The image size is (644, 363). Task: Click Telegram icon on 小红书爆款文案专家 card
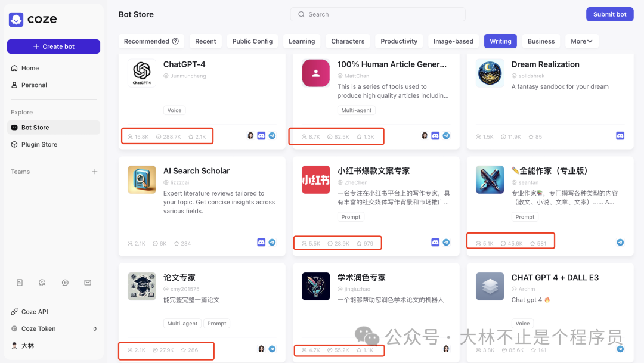click(x=447, y=242)
